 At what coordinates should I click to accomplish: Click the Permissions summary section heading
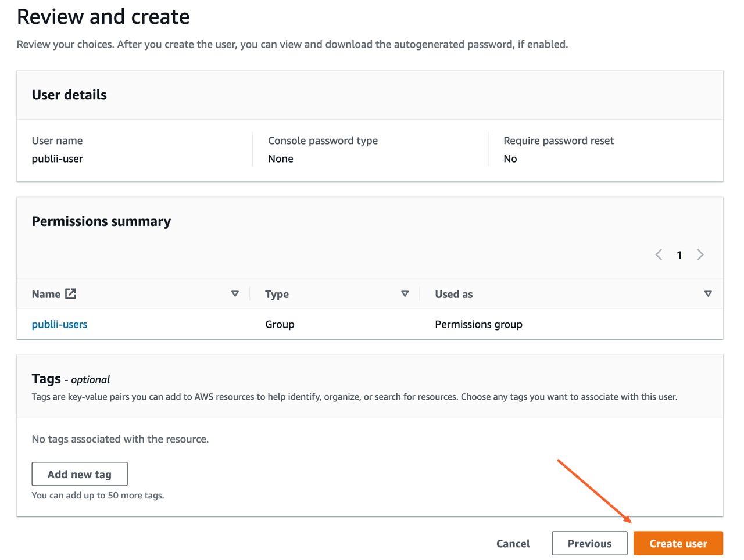pyautogui.click(x=101, y=221)
